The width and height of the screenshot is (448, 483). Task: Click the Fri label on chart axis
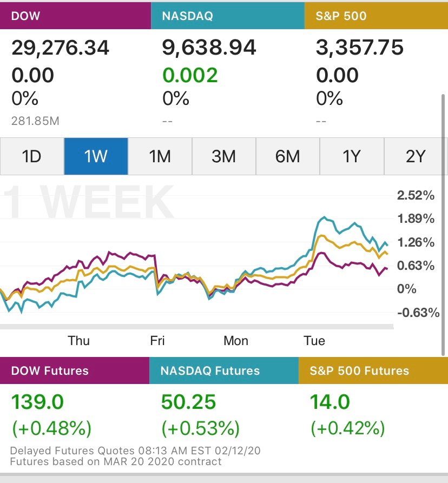157,341
